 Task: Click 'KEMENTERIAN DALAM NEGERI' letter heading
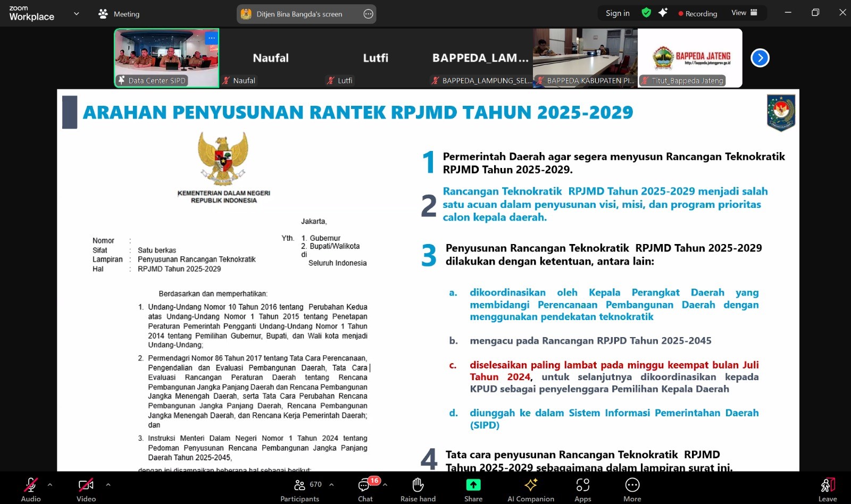tap(224, 193)
